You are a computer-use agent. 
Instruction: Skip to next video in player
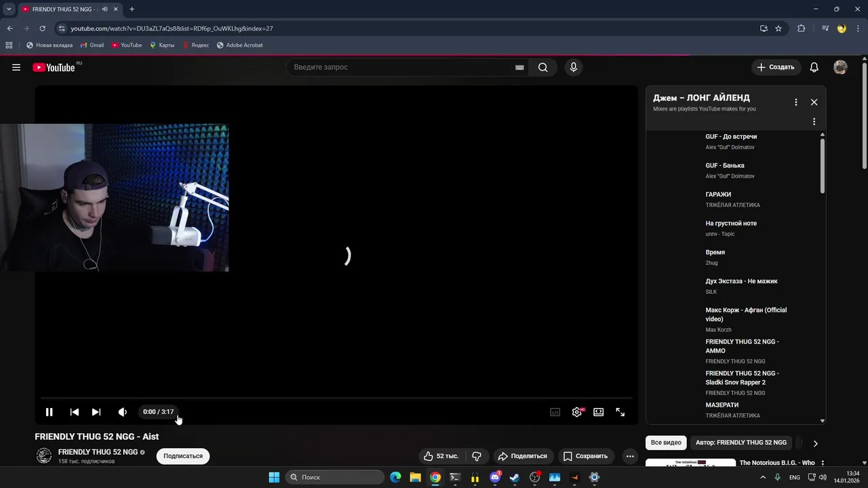coord(96,412)
